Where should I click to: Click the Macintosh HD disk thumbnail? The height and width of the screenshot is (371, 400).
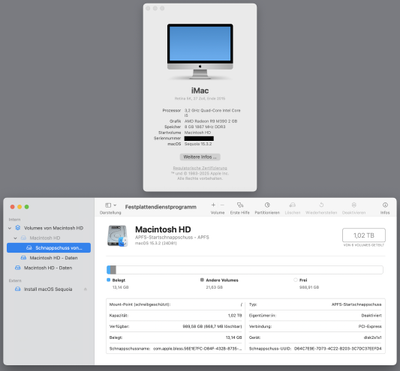click(118, 236)
